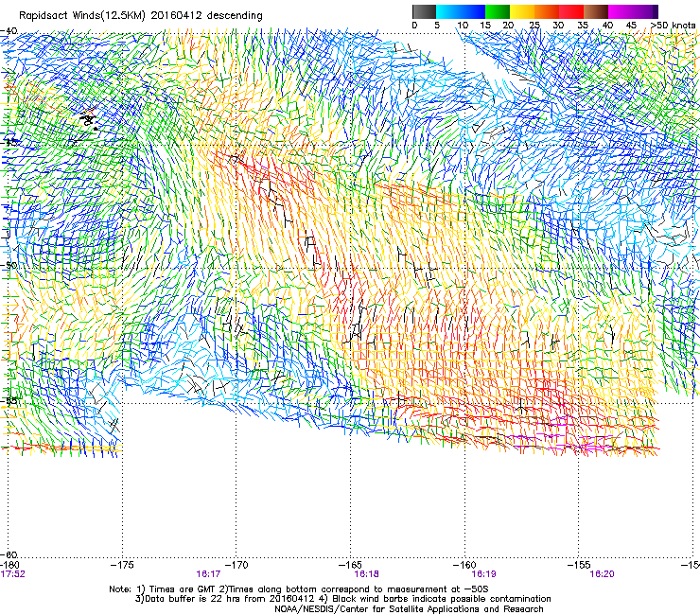Click the purple '16:20' time label
Screen dimensions: 700x615
(x=602, y=574)
